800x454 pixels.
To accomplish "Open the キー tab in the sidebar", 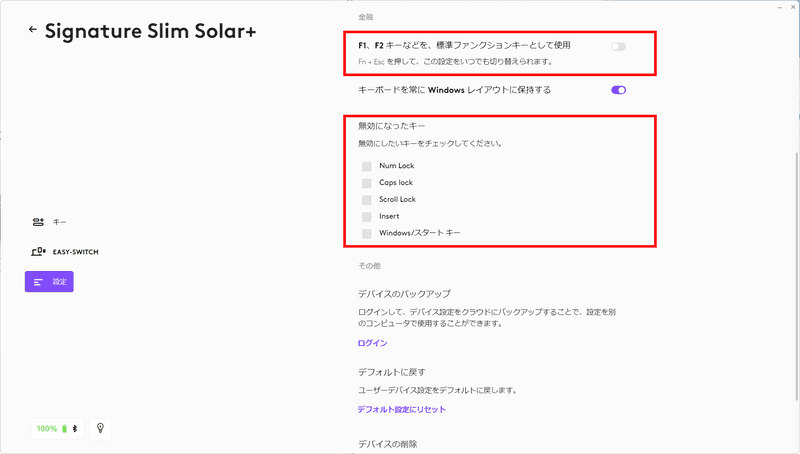I will pos(59,222).
